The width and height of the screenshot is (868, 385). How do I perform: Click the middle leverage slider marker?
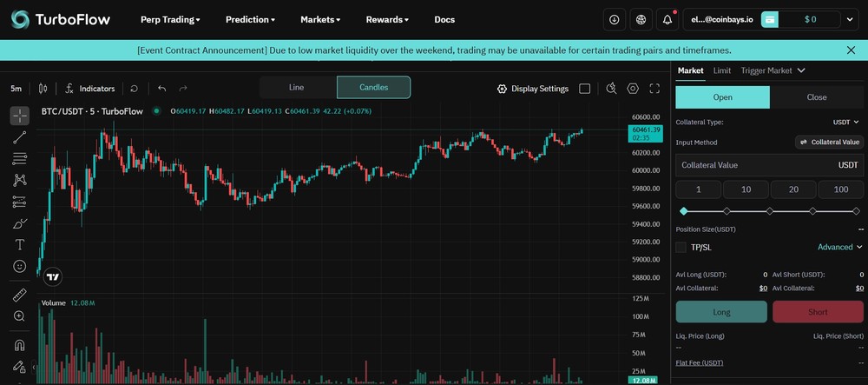(769, 211)
